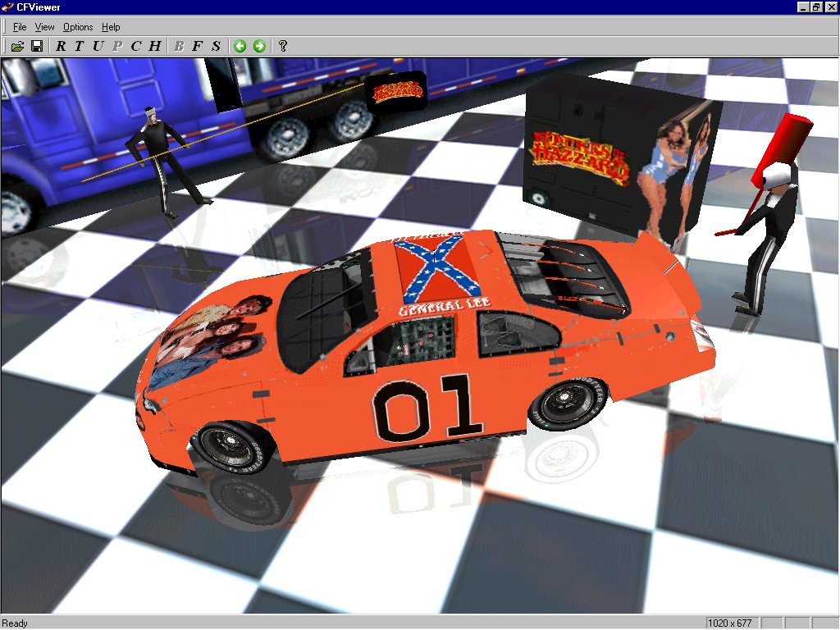Go forward with the green right arrow
This screenshot has height=630, width=840.
[259, 46]
